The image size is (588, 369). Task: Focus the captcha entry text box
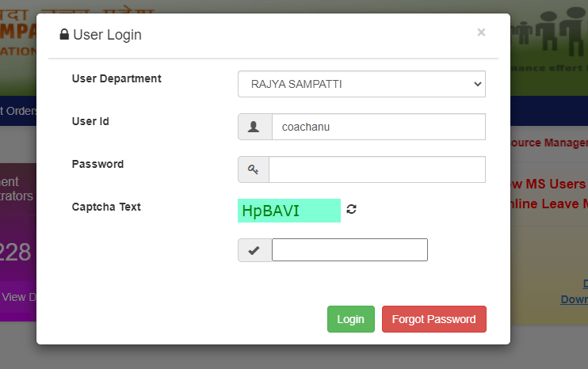point(349,250)
